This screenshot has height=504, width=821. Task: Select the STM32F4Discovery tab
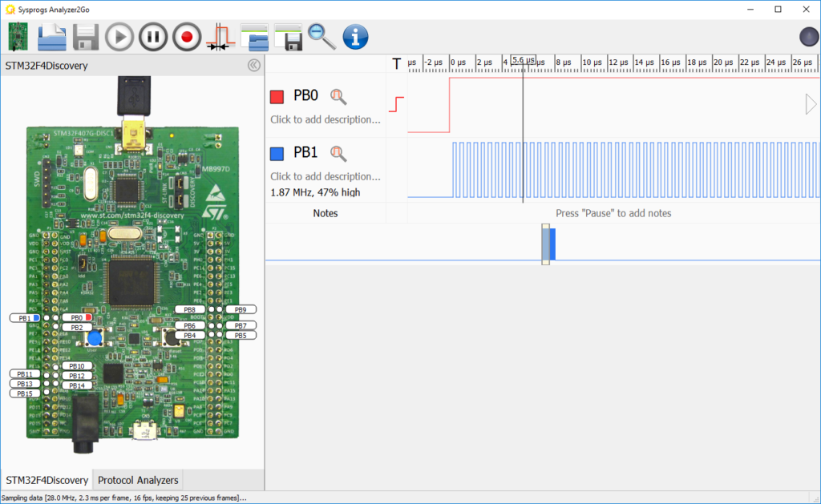coord(47,479)
